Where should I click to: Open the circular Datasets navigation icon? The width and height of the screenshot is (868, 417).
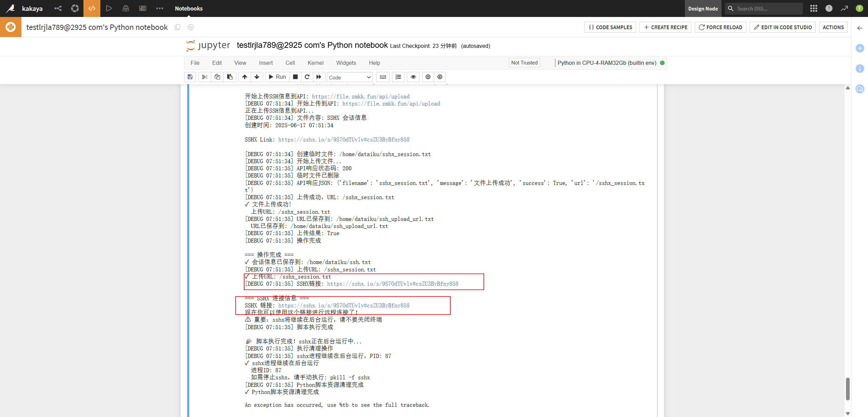point(75,8)
